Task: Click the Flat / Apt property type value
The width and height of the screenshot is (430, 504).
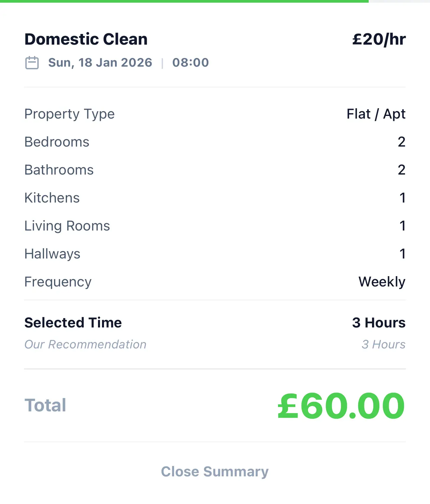Action: click(376, 114)
